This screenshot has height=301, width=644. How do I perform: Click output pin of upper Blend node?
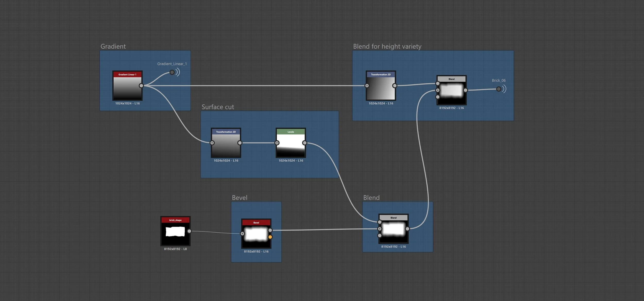click(x=465, y=90)
